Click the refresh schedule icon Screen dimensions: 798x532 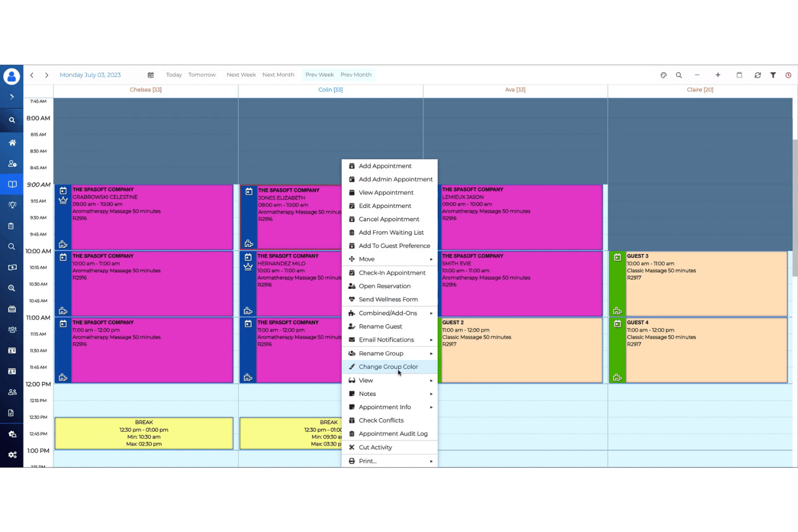758,75
